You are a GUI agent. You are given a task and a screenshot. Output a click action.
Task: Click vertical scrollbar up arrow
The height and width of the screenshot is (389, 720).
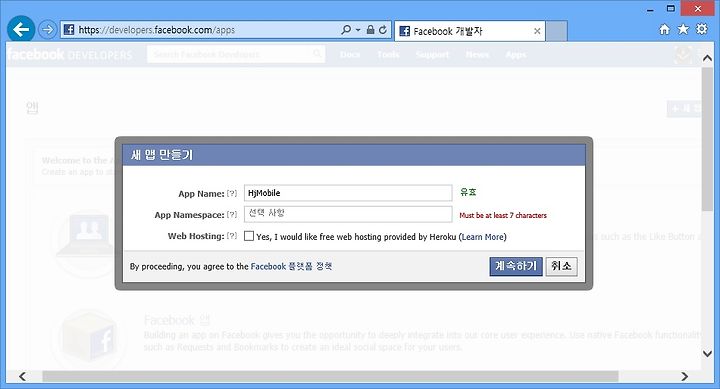[x=707, y=58]
